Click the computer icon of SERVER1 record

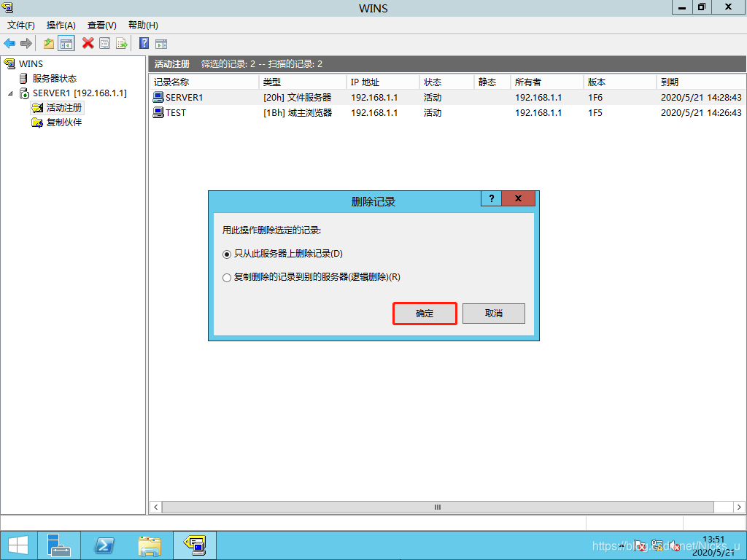click(x=158, y=97)
